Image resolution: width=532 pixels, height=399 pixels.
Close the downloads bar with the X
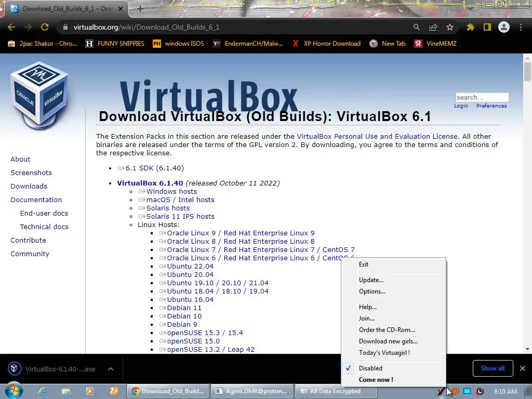[523, 368]
